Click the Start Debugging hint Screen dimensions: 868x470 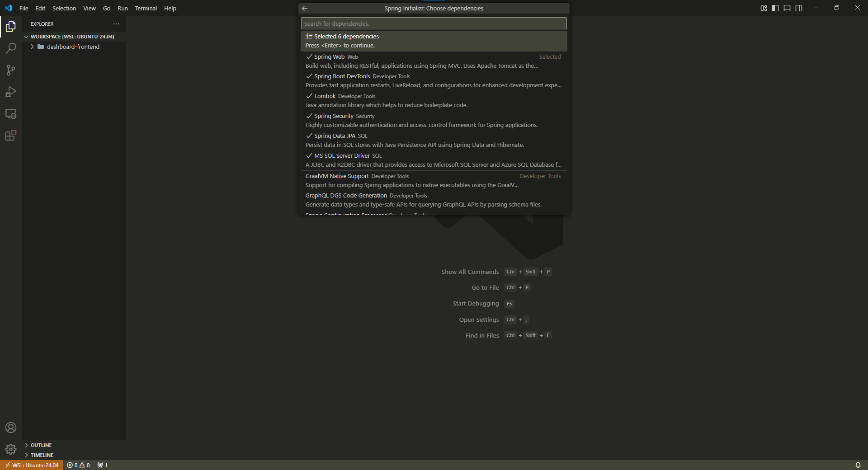(476, 304)
